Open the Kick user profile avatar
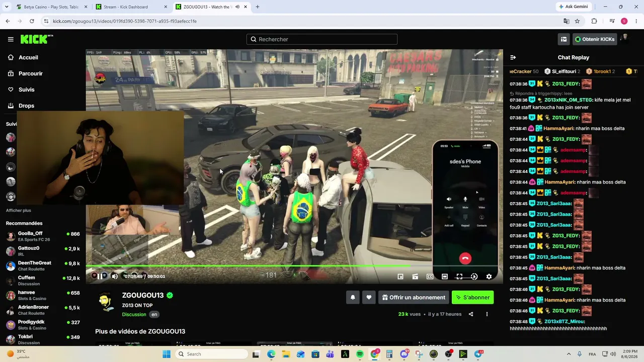 point(625,39)
